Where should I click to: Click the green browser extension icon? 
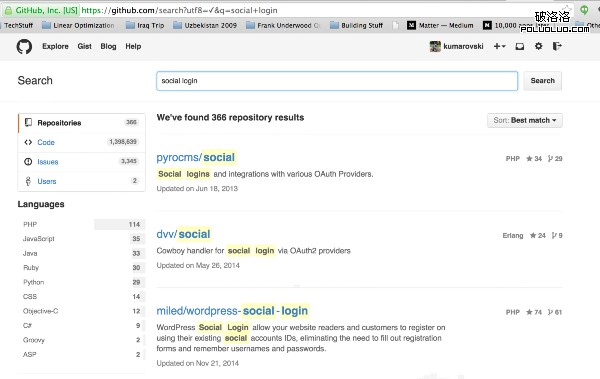tap(584, 10)
